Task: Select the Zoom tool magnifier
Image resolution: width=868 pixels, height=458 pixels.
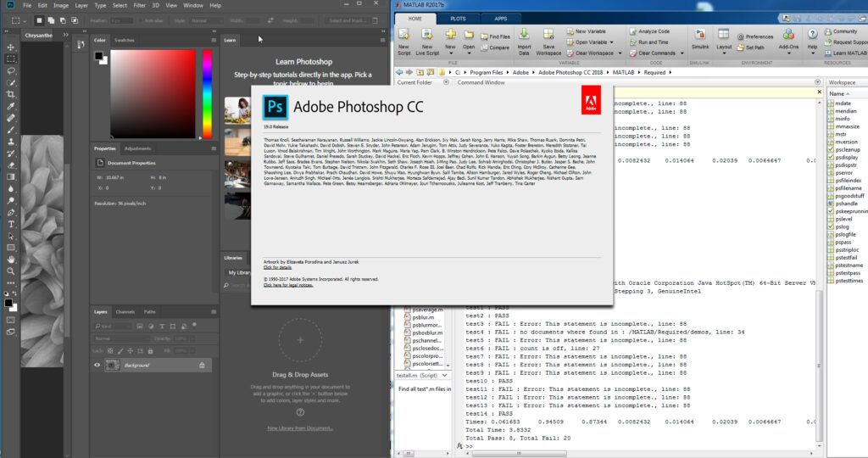Action: pos(11,271)
